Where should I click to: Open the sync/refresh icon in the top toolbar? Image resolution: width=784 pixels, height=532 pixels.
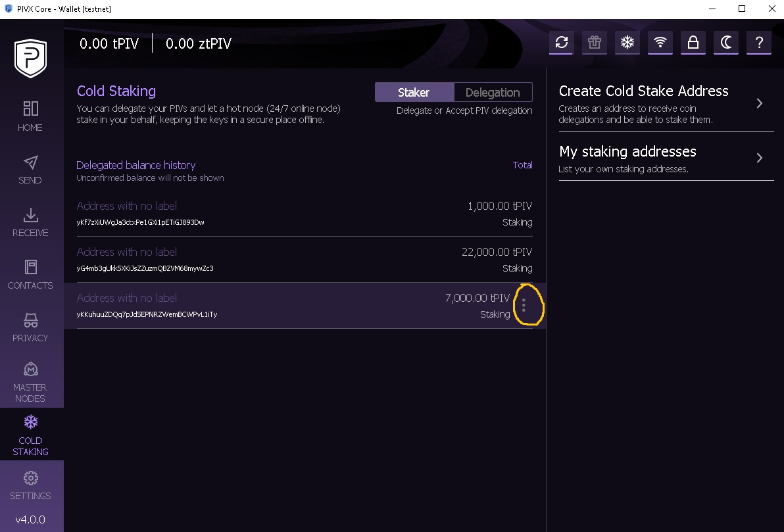click(x=561, y=42)
